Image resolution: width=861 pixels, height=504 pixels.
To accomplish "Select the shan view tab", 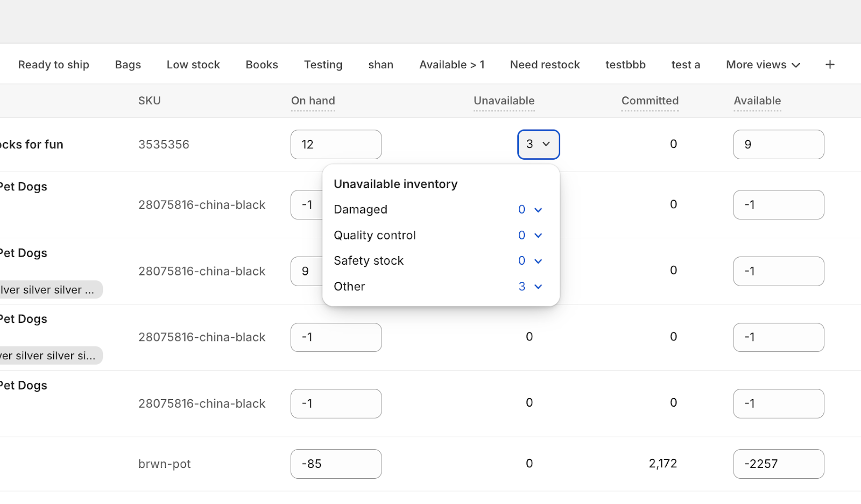I will point(380,64).
